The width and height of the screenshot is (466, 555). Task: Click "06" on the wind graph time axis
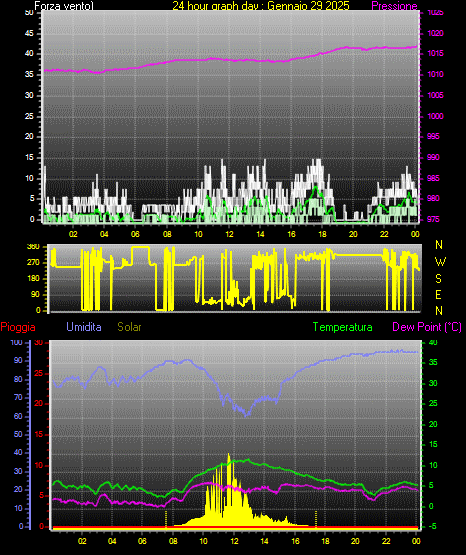click(135, 234)
